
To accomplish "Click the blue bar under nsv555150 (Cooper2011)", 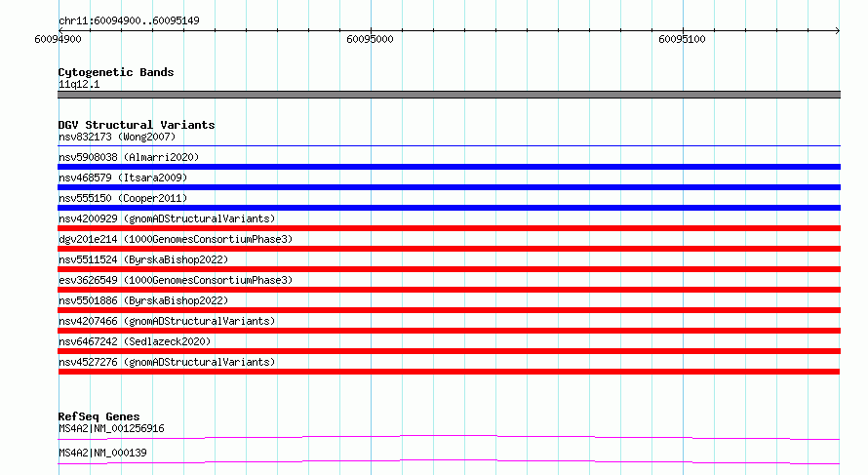I will pos(449,208).
